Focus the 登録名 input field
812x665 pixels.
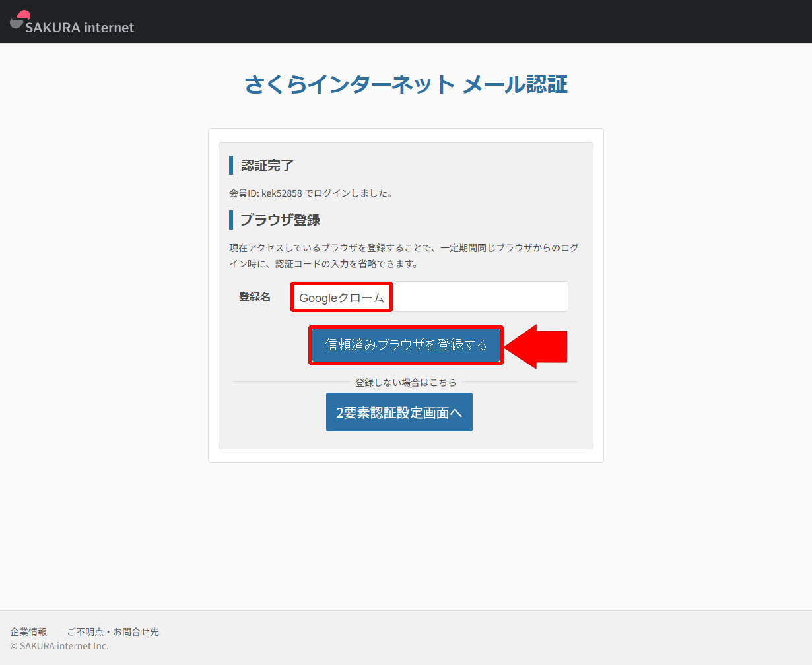479,297
